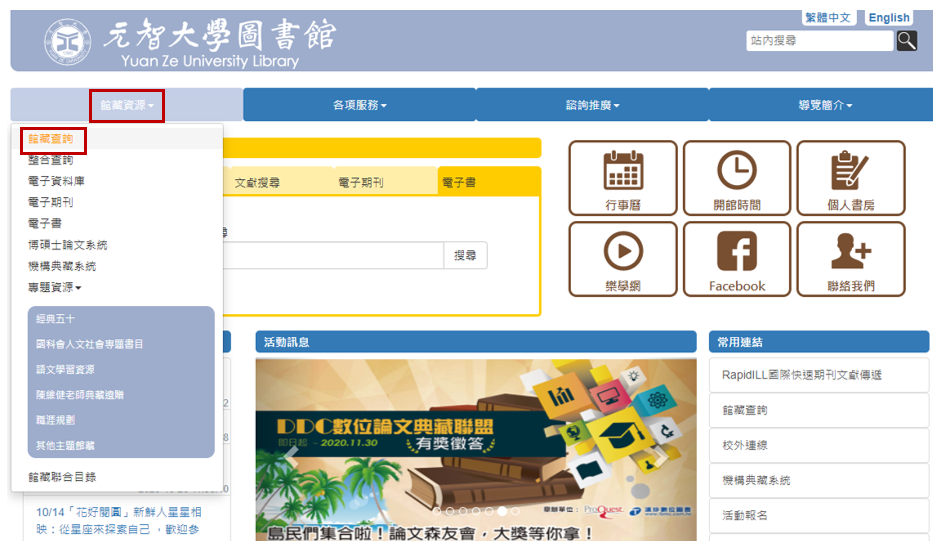Expand the 導覽簡介 dropdown menu
Screen dimensions: 937x548
click(825, 105)
